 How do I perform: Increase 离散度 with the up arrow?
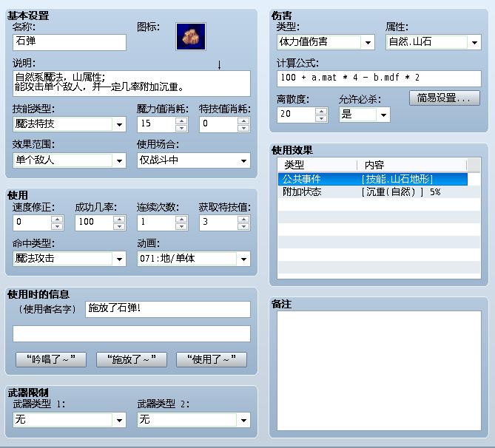click(x=321, y=112)
